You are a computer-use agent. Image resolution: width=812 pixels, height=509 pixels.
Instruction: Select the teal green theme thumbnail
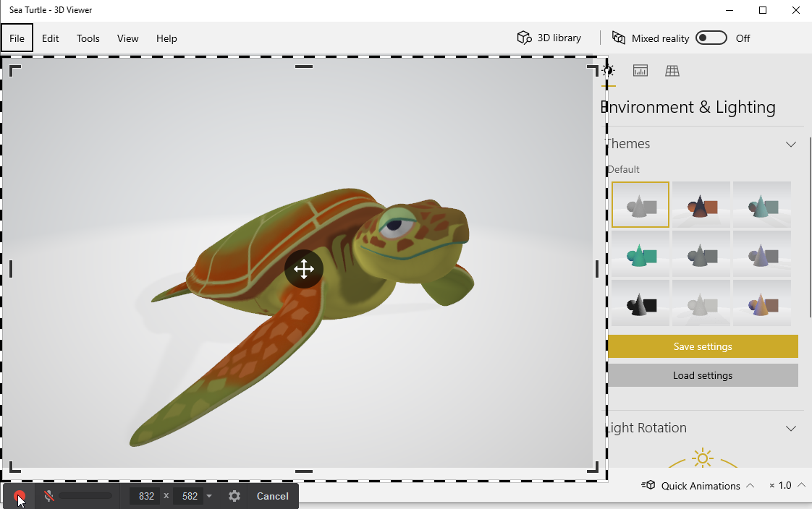click(x=640, y=254)
